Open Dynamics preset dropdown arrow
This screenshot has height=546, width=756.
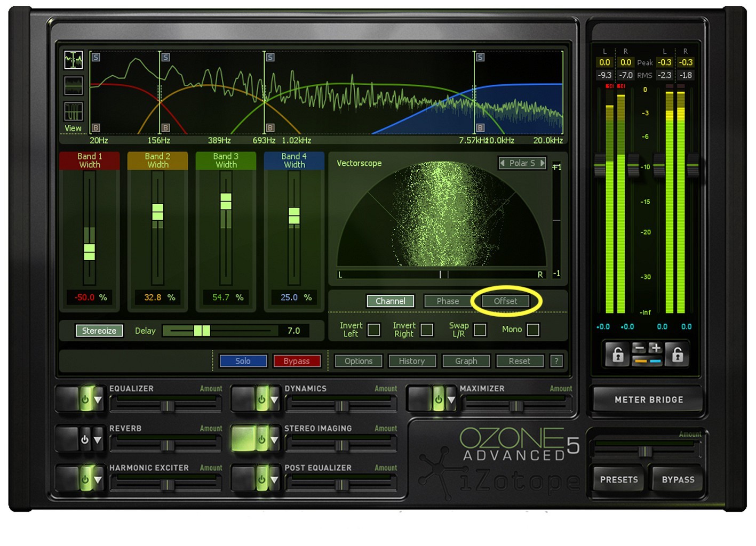tap(274, 399)
